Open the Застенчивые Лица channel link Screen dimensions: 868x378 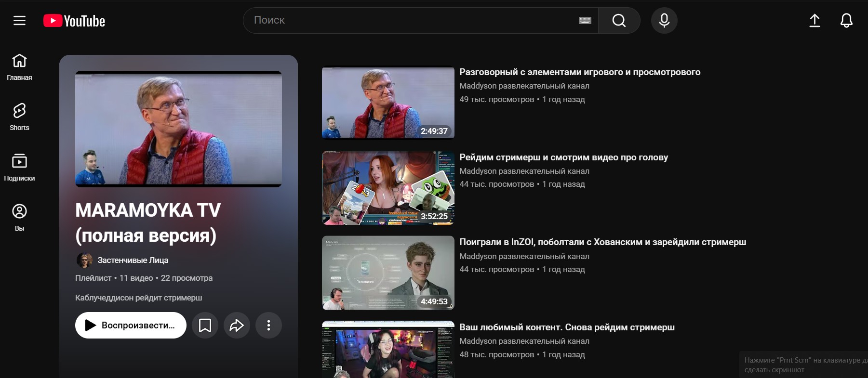click(133, 260)
